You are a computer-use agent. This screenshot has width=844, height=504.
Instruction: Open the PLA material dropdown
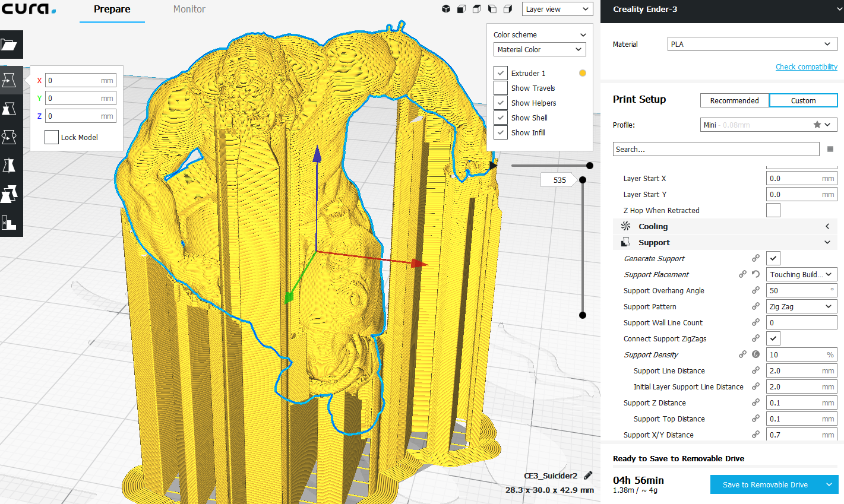coord(753,44)
